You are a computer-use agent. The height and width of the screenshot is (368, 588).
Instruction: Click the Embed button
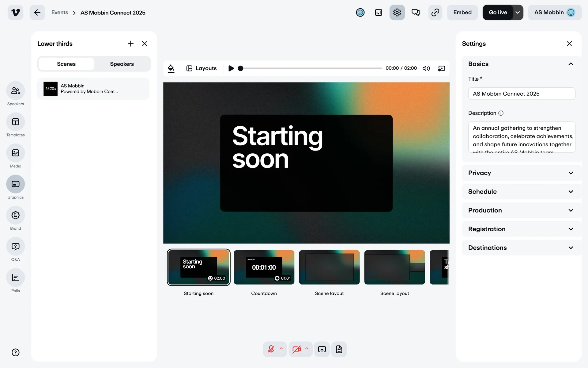tap(462, 13)
